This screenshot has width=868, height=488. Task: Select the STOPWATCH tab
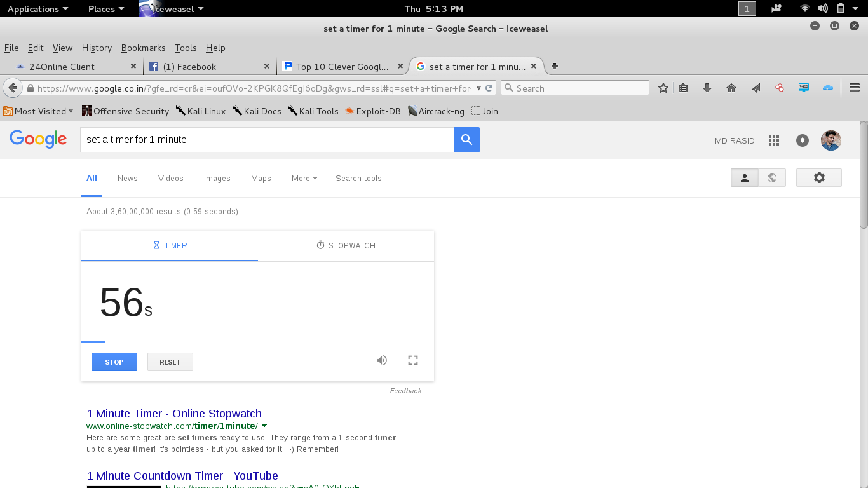tap(346, 245)
